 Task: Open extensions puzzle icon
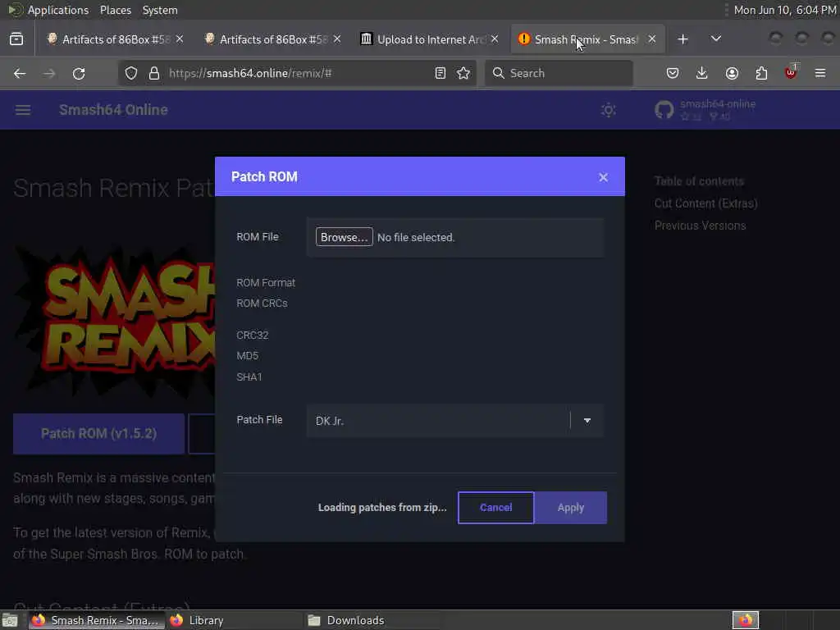pos(761,73)
